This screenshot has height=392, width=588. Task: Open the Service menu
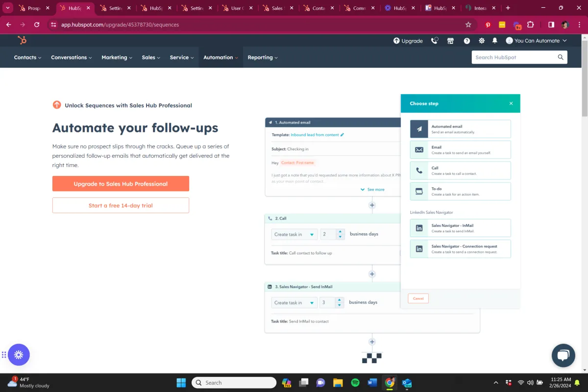point(182,57)
